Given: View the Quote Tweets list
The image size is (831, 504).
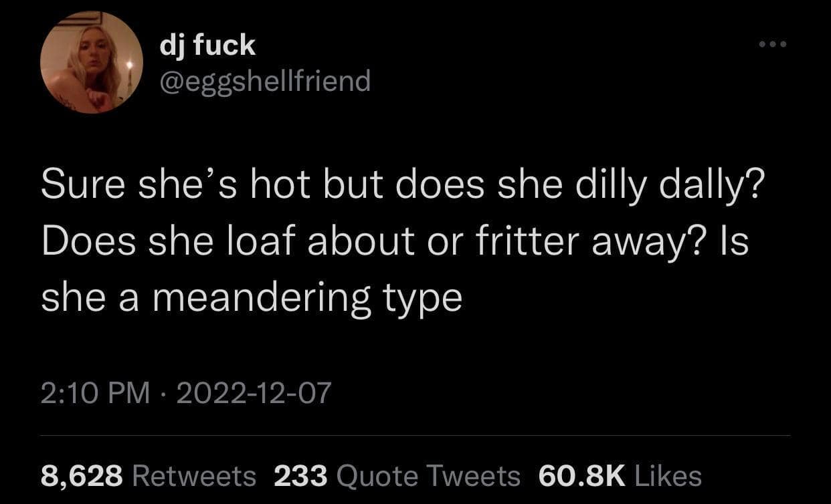Looking at the screenshot, I should [x=429, y=476].
